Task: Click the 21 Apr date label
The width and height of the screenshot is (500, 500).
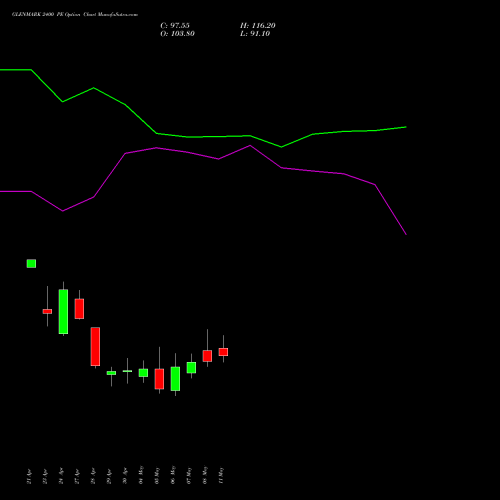Action: [29, 477]
